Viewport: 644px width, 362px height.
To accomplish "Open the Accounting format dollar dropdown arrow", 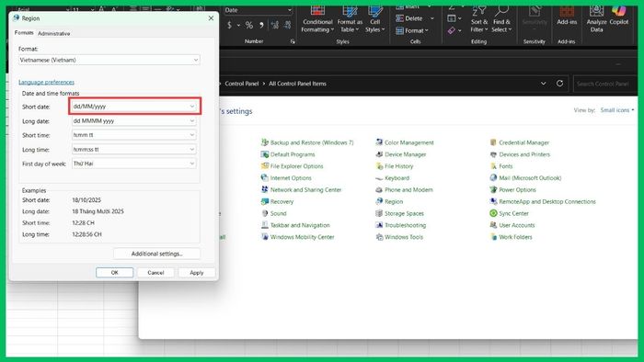I will coord(238,25).
